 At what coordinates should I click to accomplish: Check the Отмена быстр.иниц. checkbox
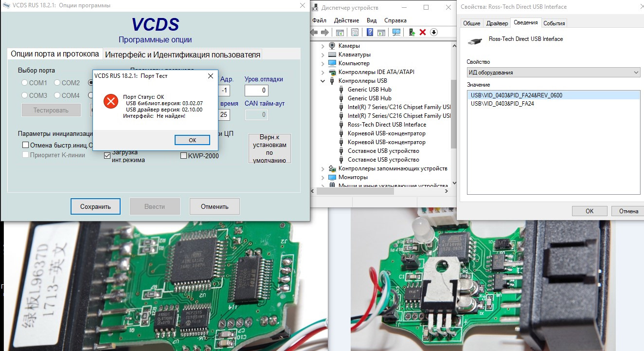(x=26, y=145)
